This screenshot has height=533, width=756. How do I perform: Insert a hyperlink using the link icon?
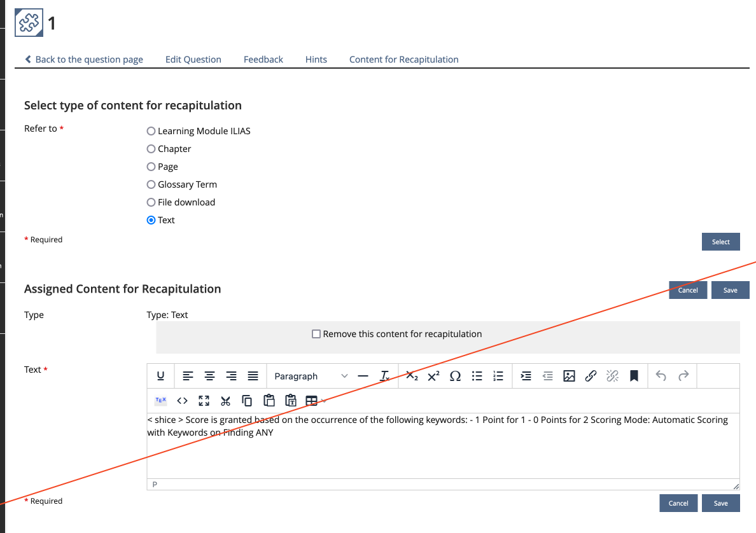point(591,376)
